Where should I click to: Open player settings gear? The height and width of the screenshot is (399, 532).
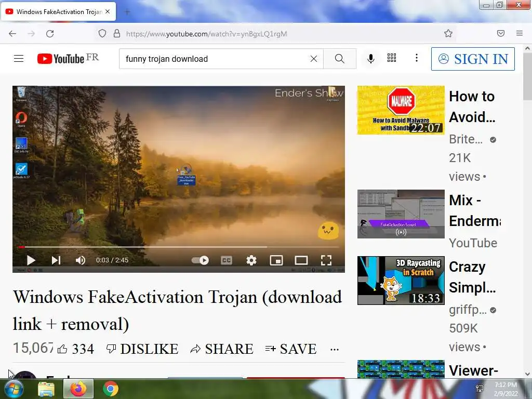[x=251, y=260]
